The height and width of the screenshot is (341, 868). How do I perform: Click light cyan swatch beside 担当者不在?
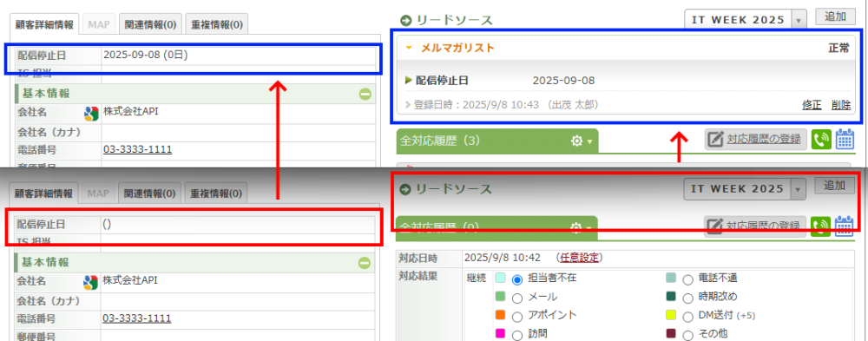(x=500, y=279)
